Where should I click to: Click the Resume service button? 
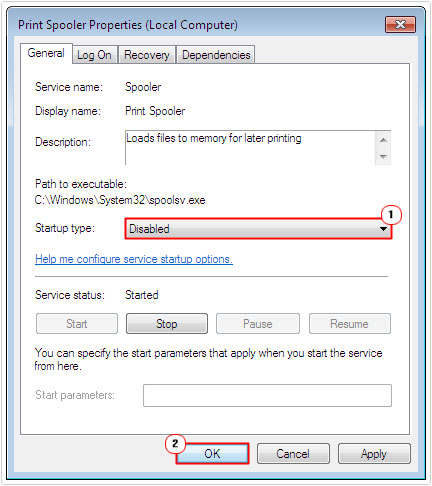[x=350, y=324]
